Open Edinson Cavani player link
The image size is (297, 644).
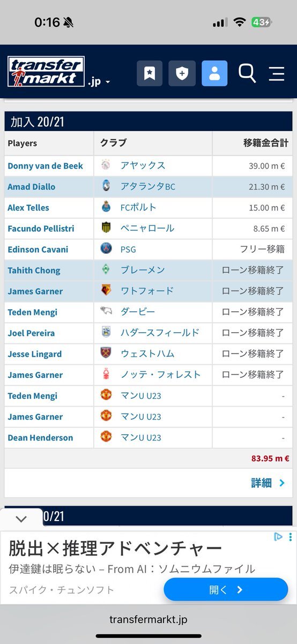click(x=38, y=250)
